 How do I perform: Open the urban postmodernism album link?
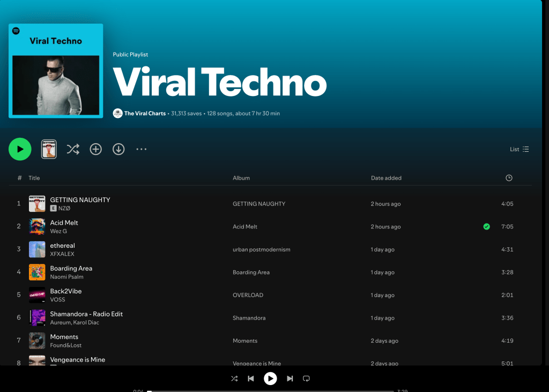point(261,249)
